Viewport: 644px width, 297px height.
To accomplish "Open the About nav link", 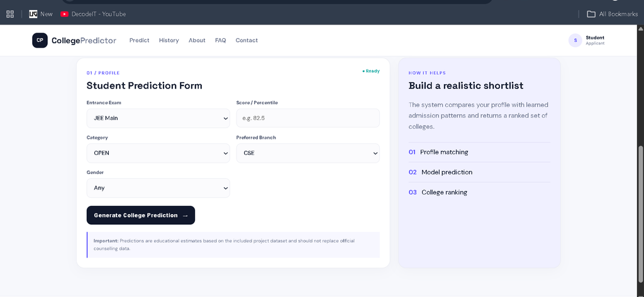I will coord(197,40).
